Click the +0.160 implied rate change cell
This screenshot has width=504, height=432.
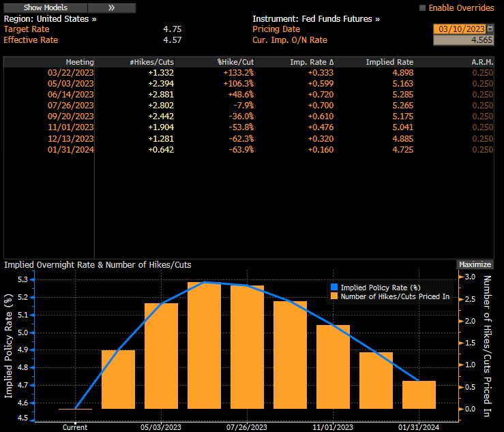(321, 150)
